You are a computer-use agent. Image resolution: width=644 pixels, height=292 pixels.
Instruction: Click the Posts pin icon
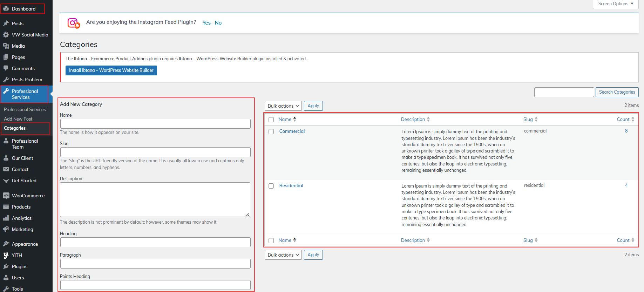pyautogui.click(x=6, y=23)
